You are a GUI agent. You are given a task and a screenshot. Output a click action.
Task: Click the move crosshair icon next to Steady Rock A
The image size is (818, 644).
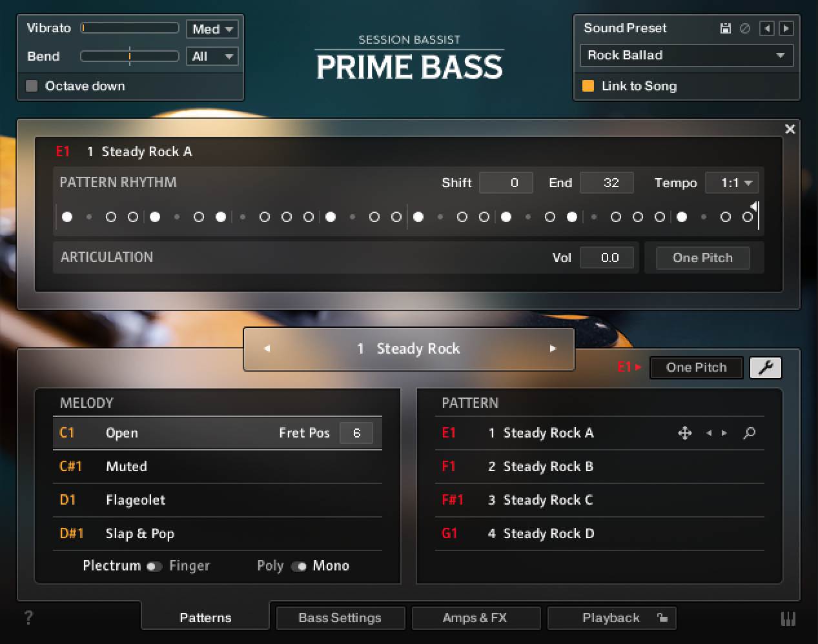click(684, 433)
